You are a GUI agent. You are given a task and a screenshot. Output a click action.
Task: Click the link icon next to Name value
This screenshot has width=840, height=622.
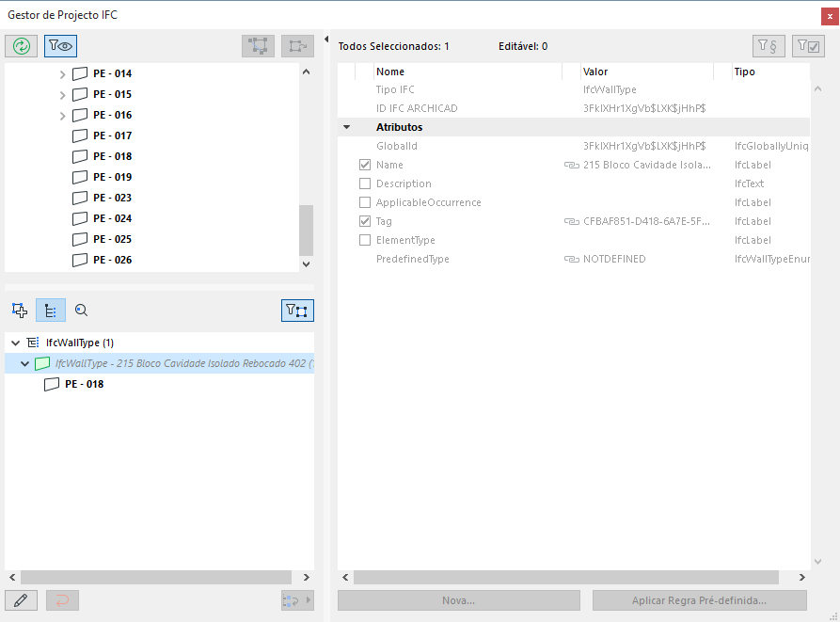point(572,165)
